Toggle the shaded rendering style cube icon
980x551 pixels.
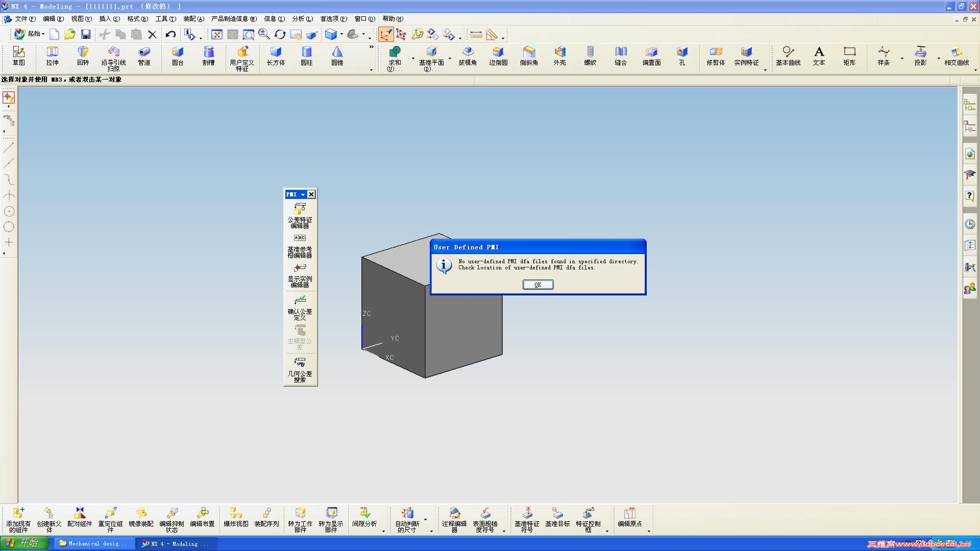(x=331, y=34)
